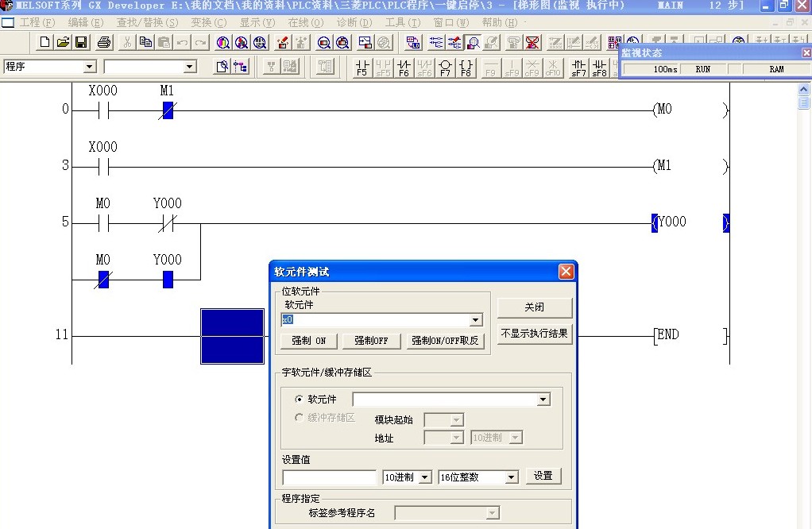The height and width of the screenshot is (529, 812).
Task: Click the document search icon beside the dropdowns
Action: tap(222, 66)
